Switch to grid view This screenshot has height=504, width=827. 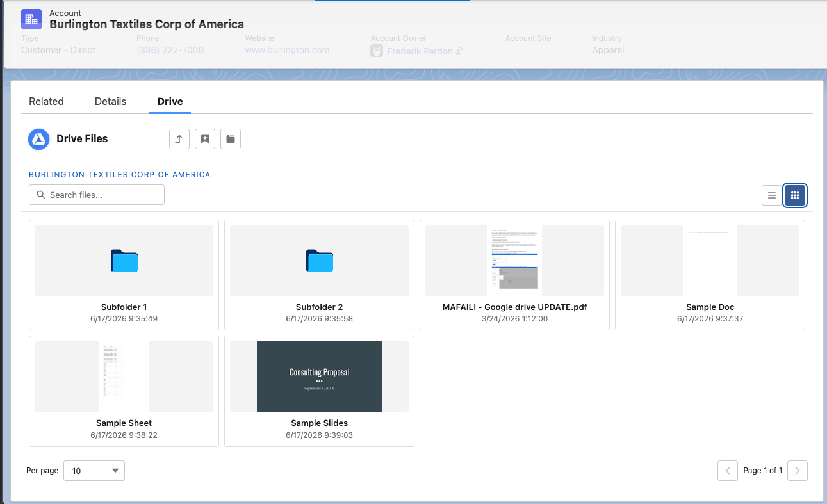coord(795,195)
